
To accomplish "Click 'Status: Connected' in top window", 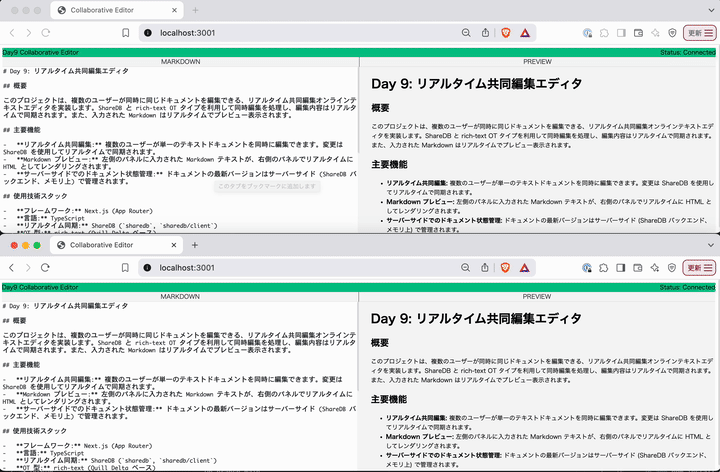I will pos(687,52).
